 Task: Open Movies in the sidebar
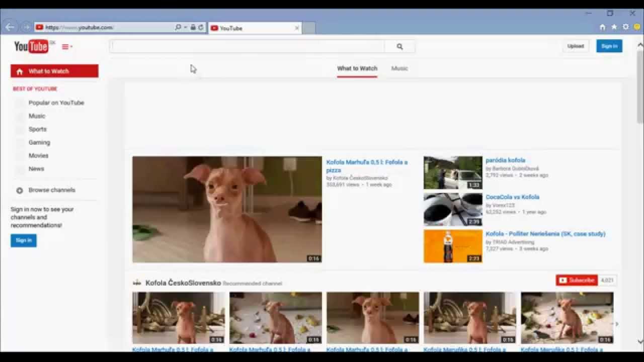tap(39, 155)
